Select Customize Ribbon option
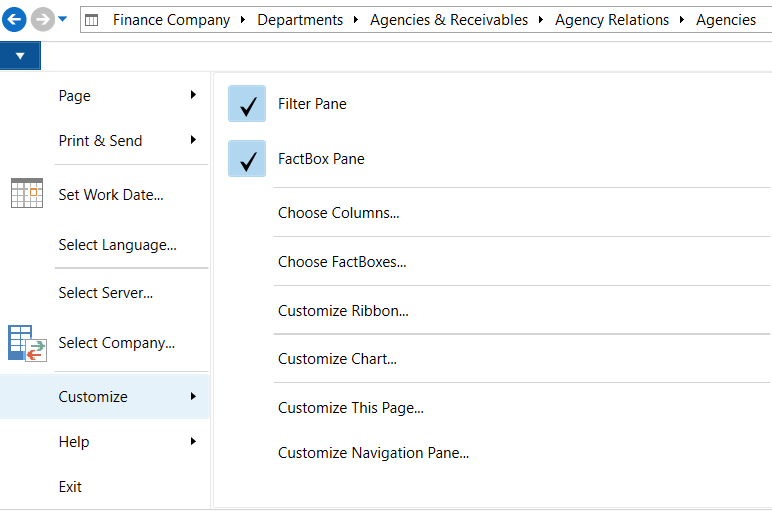Image resolution: width=772 pixels, height=511 pixels. [343, 311]
